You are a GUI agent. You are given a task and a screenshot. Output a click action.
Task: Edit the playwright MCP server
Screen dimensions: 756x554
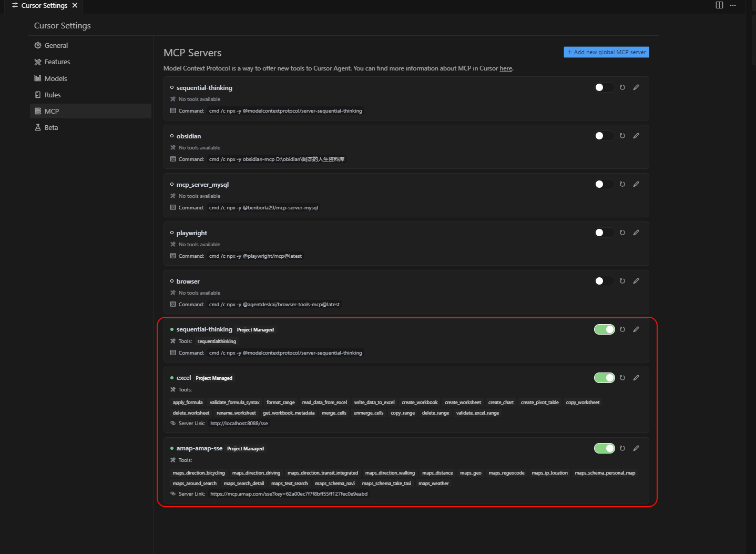point(636,233)
